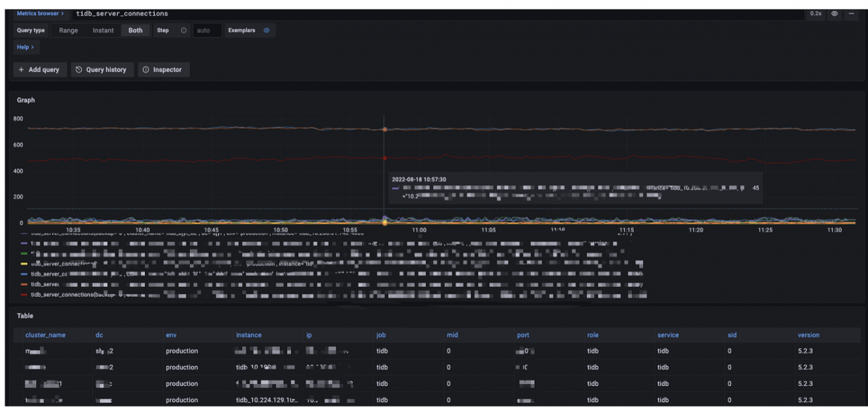Click the remove query minus icon
This screenshot has width=868, height=412.
[851, 14]
